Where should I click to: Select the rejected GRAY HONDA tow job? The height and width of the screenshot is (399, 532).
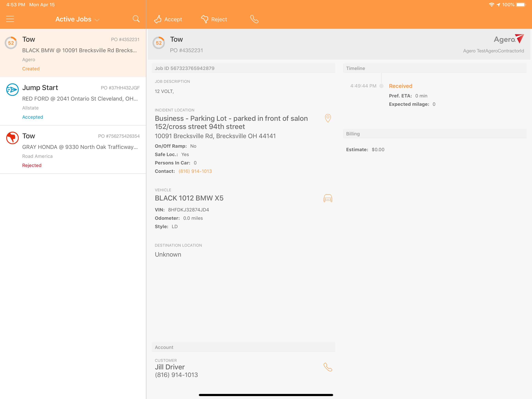click(x=73, y=150)
